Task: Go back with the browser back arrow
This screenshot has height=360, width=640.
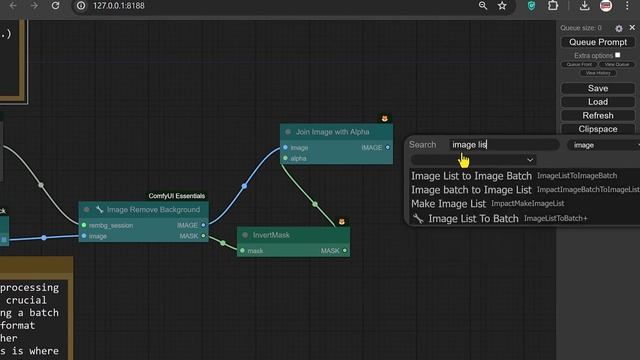Action: tap(13, 6)
